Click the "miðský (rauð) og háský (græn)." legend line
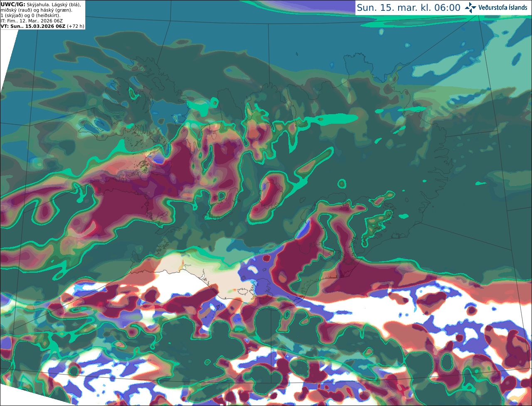The image size is (532, 406). [37, 10]
